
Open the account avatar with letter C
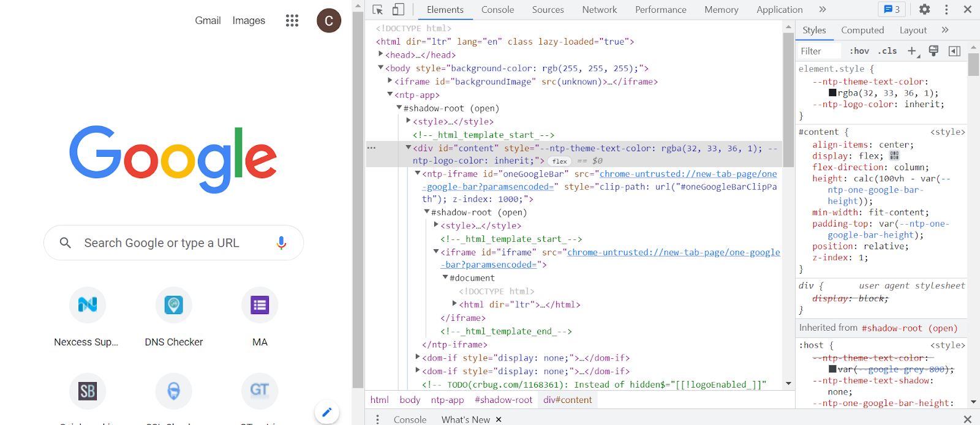tap(329, 21)
